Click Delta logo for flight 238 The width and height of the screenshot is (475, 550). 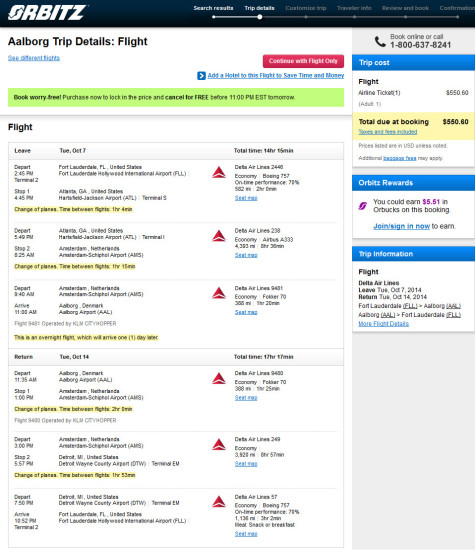point(219,236)
